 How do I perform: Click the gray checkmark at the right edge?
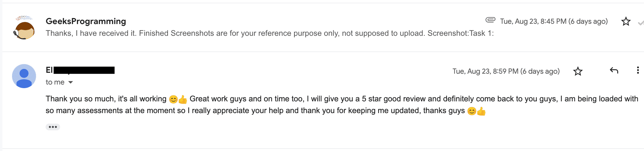click(641, 23)
